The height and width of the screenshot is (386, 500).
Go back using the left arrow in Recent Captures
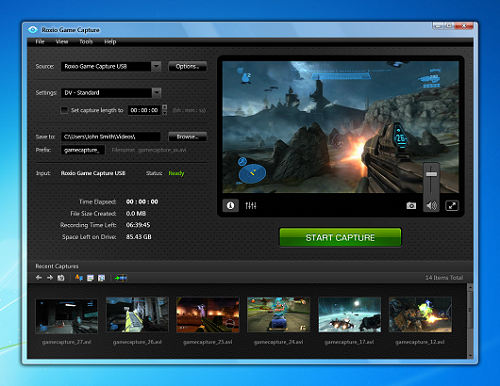(39, 278)
